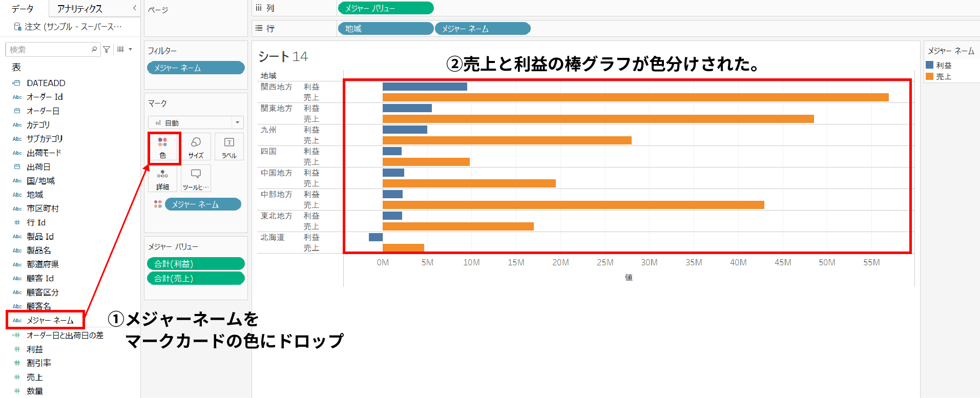
Task: Open the 色 (Color) mark card
Action: click(163, 147)
